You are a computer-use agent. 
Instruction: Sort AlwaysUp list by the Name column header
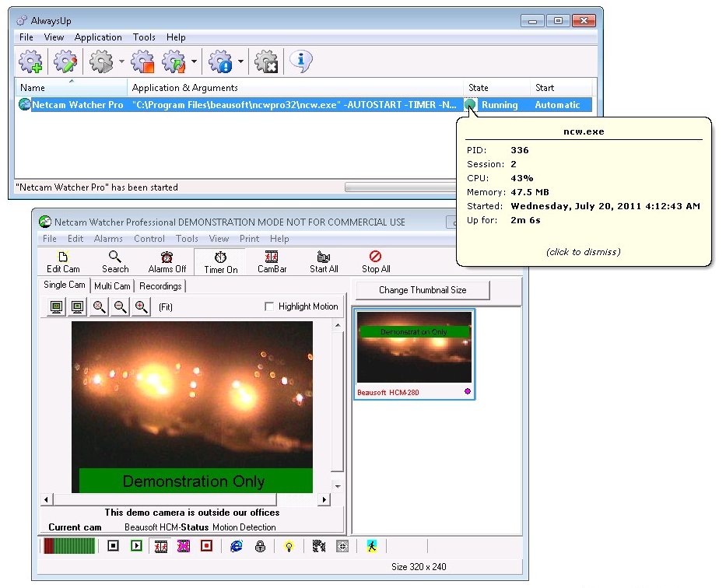pyautogui.click(x=72, y=87)
